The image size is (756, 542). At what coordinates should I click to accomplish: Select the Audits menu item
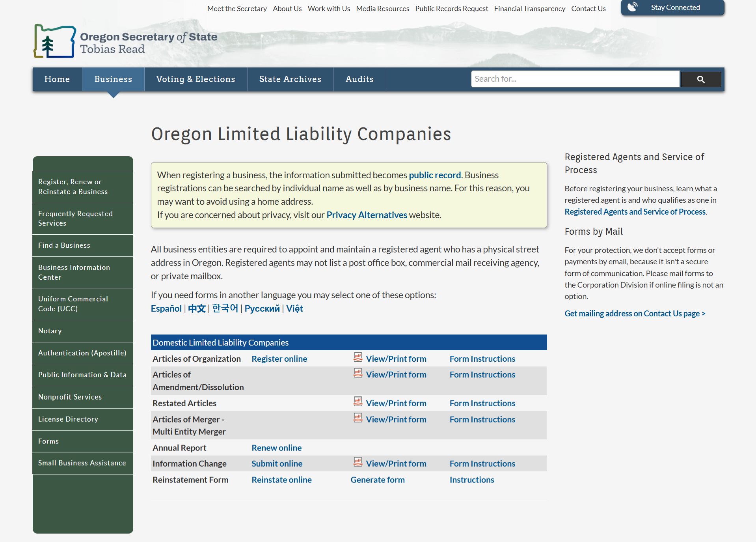[359, 79]
